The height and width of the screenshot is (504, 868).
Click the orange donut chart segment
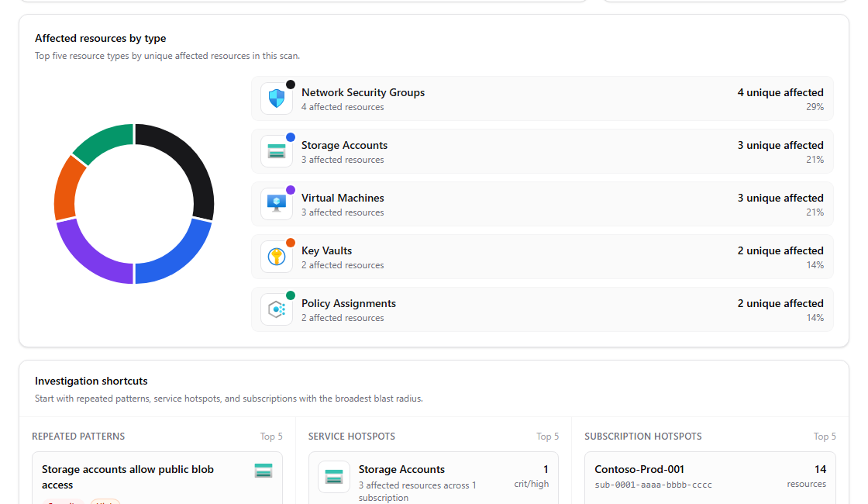67,188
